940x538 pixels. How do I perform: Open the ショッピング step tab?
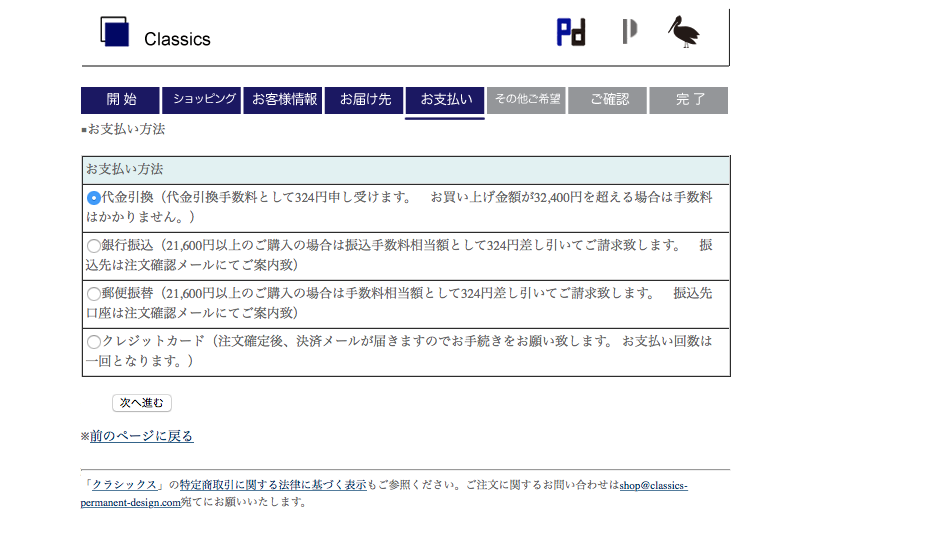point(203,100)
